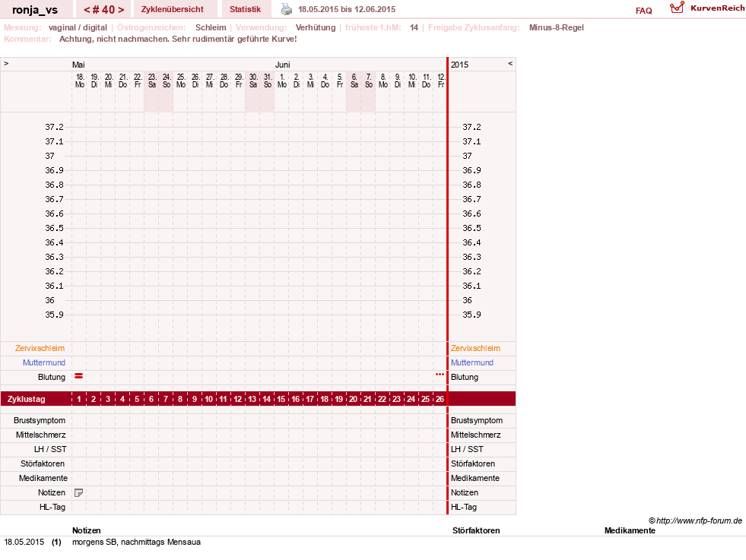746x560 pixels.
Task: Click the note date 18.05.2015
Action: pyautogui.click(x=24, y=542)
